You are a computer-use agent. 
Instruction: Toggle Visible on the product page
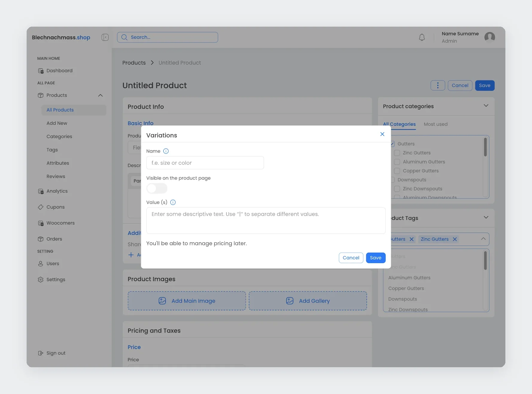157,188
